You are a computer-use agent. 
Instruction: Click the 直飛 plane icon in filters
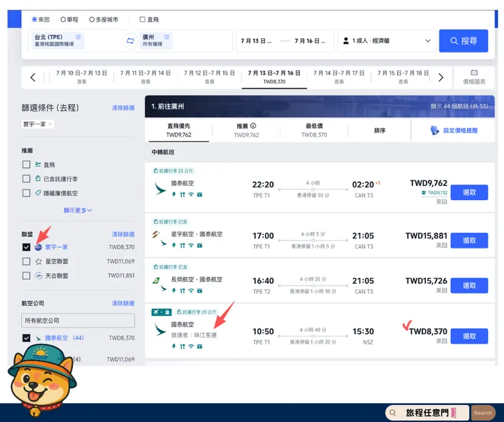[x=38, y=165]
